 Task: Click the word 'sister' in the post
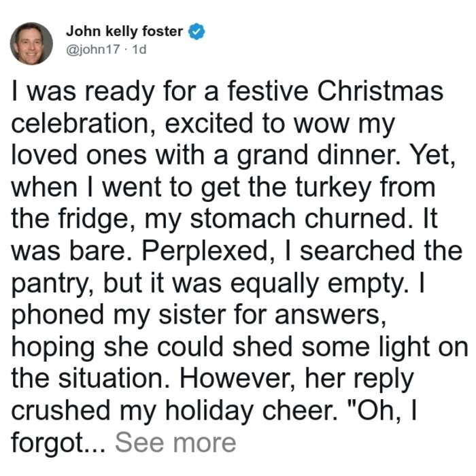pyautogui.click(x=192, y=315)
